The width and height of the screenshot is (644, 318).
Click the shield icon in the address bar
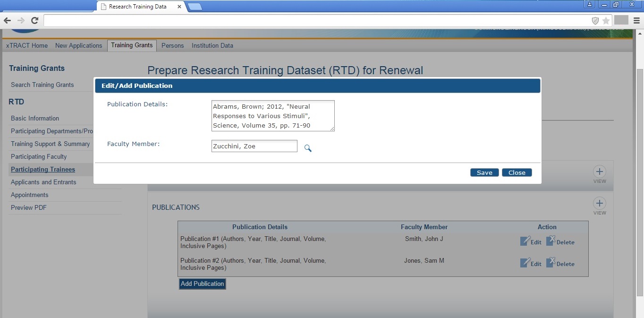pyautogui.click(x=595, y=20)
